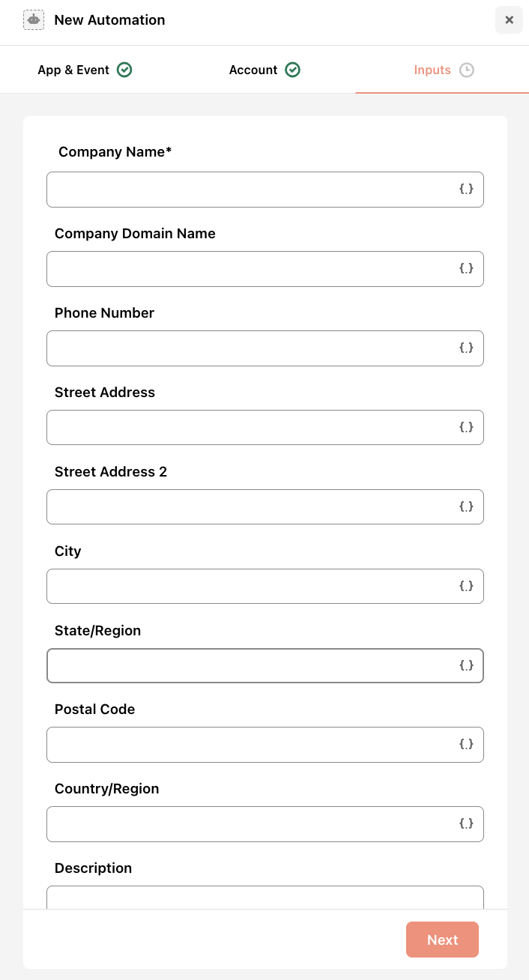Open variable picker for State/Region field

466,666
